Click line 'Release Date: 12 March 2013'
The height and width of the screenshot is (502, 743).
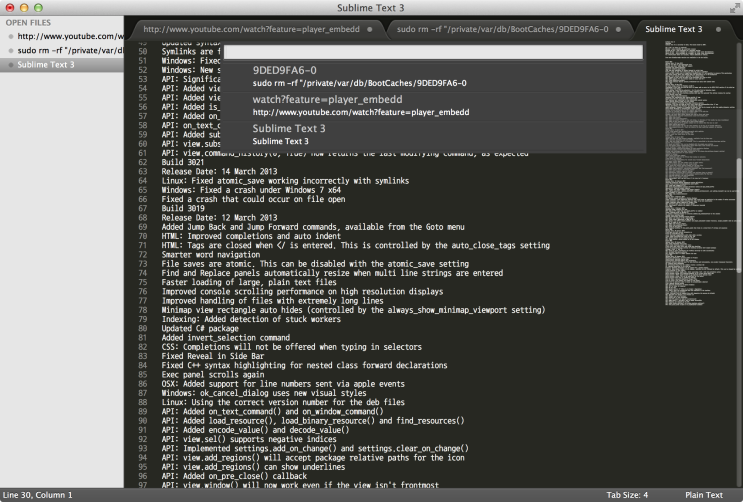tap(219, 218)
